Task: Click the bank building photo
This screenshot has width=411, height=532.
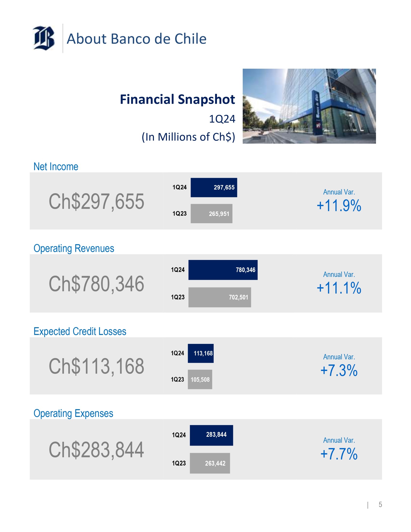Action: pyautogui.click(x=309, y=106)
